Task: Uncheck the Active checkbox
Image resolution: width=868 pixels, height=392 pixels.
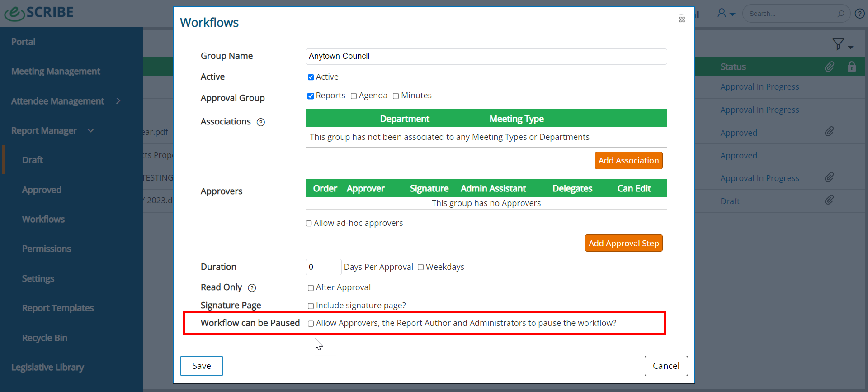Action: (x=311, y=77)
